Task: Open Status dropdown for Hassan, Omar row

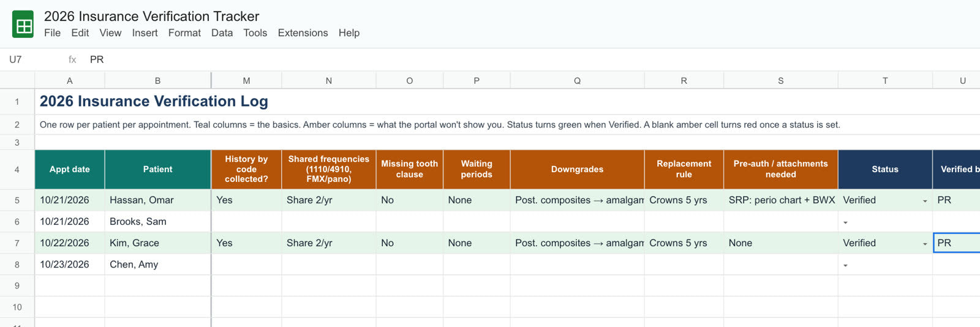Action: (x=925, y=201)
